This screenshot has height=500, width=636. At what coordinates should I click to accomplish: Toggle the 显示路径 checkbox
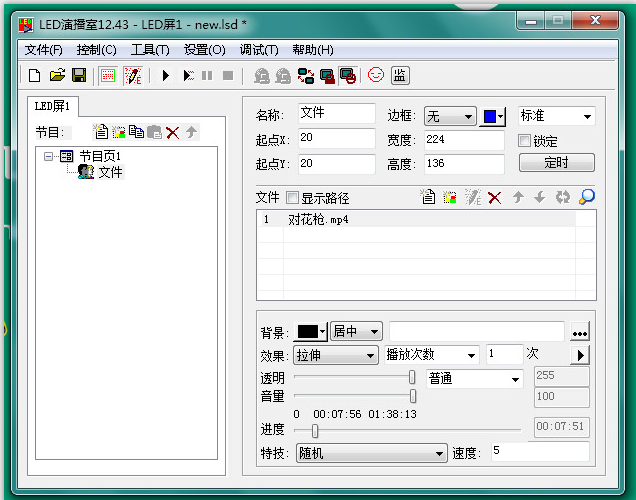(293, 198)
